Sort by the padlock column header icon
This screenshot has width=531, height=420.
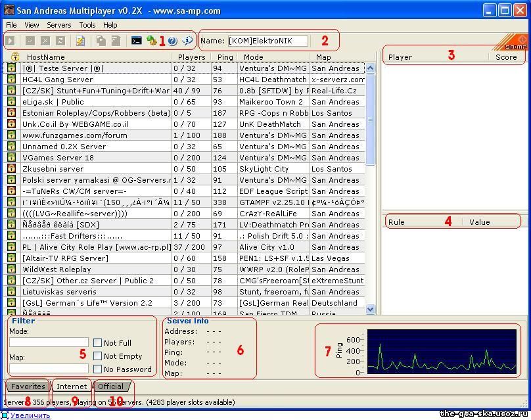click(x=15, y=57)
